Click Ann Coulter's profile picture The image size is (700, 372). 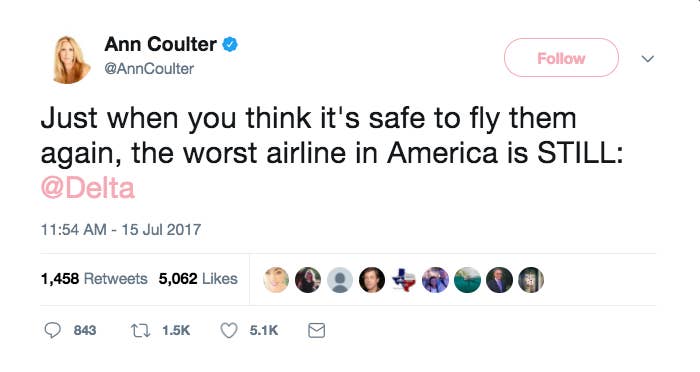70,60
